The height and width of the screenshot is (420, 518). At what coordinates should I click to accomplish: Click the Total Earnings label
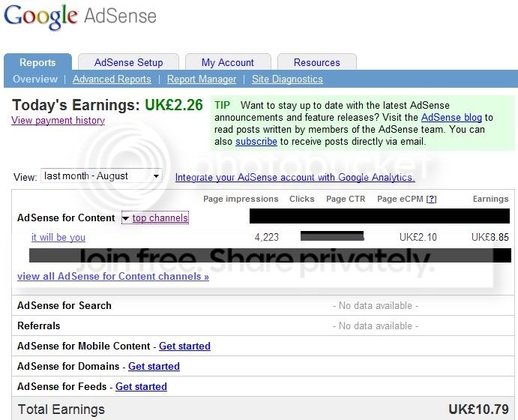pyautogui.click(x=61, y=409)
